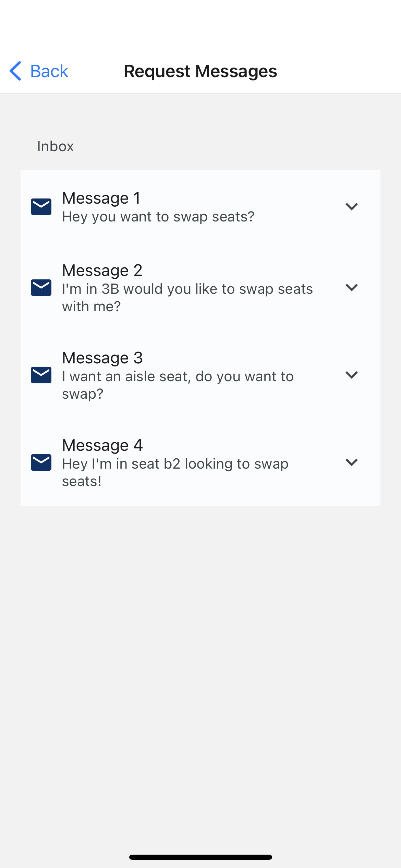Click the blue back arrow chevron

click(16, 71)
